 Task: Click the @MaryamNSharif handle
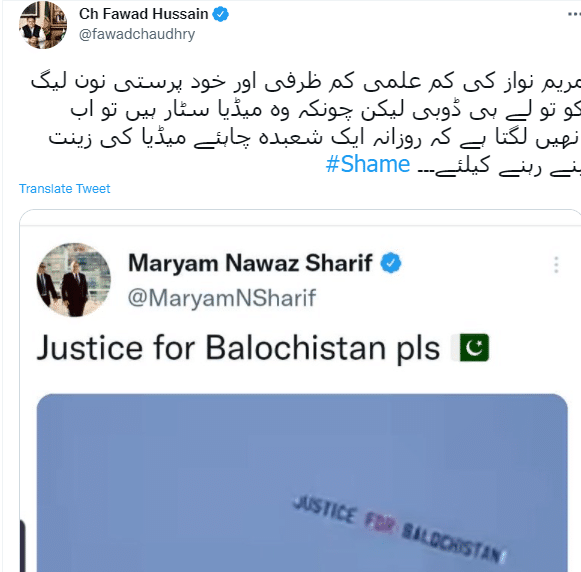pyautogui.click(x=222, y=298)
